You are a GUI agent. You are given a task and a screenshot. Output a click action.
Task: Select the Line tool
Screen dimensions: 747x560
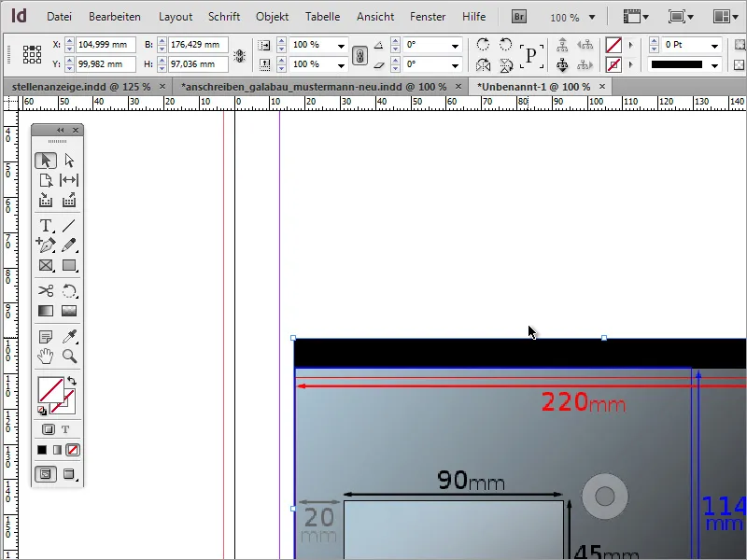coord(69,225)
